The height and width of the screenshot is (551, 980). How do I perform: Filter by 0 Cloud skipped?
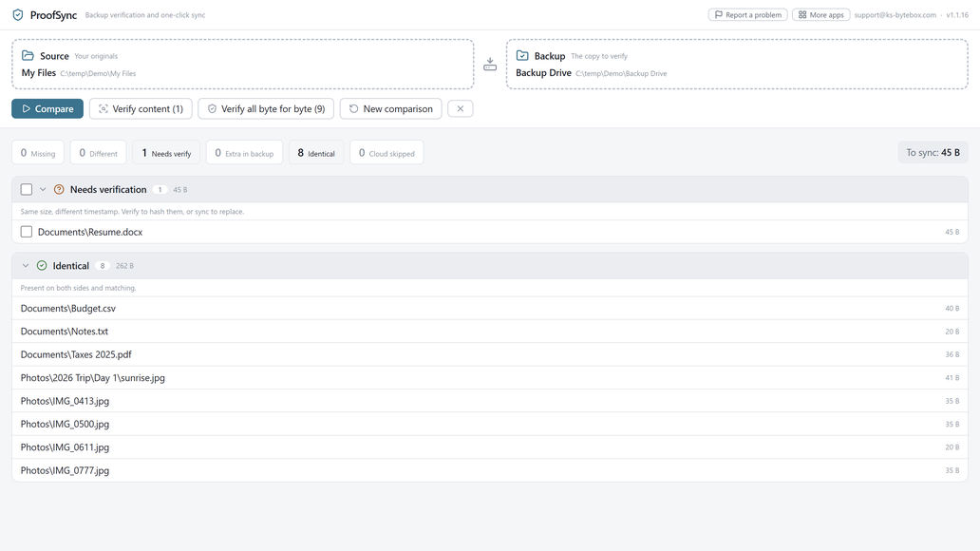pos(386,153)
